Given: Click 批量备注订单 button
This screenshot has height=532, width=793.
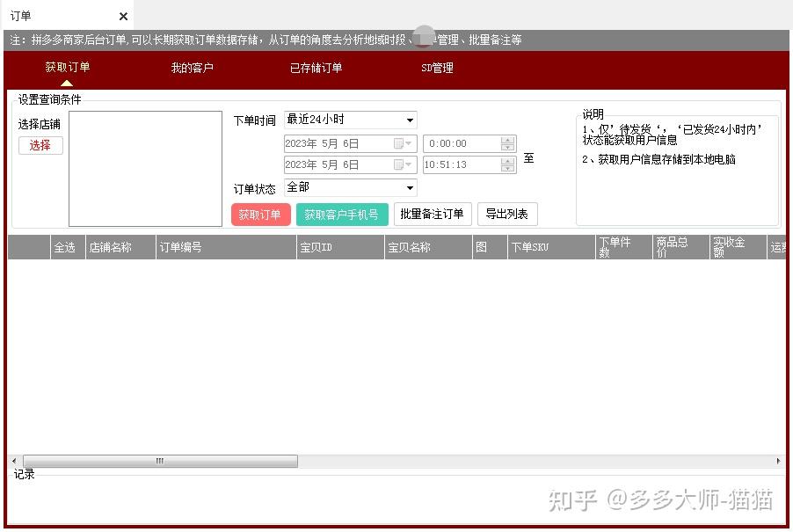Looking at the screenshot, I should [x=432, y=215].
